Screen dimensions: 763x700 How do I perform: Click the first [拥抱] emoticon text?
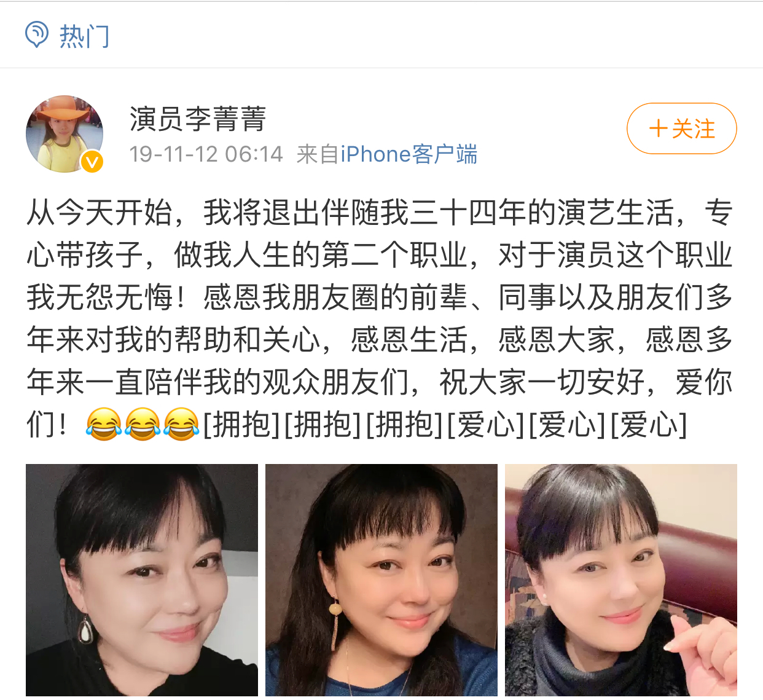pyautogui.click(x=241, y=425)
